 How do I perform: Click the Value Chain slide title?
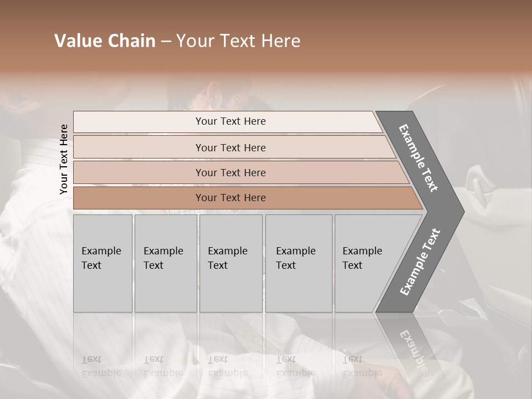(177, 41)
